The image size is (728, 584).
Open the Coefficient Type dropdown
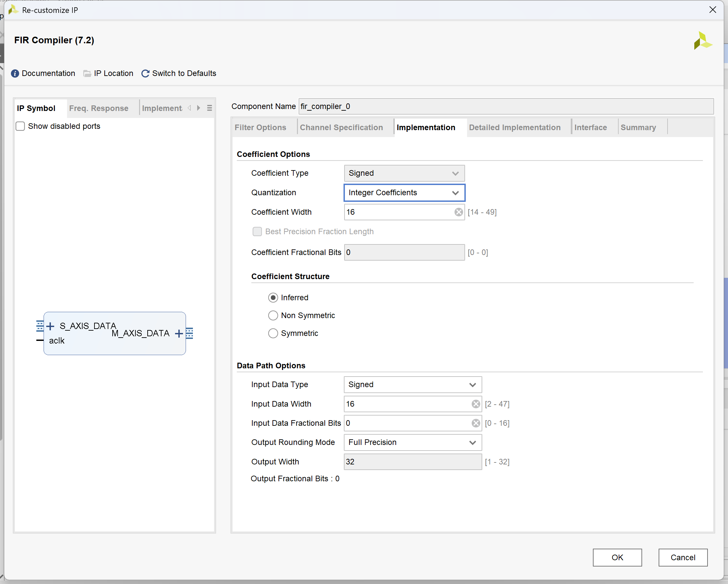pos(404,173)
